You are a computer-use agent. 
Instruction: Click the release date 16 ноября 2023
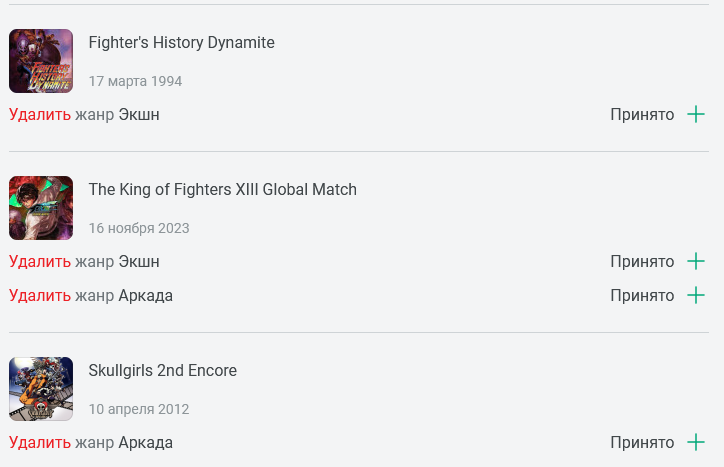tap(139, 228)
